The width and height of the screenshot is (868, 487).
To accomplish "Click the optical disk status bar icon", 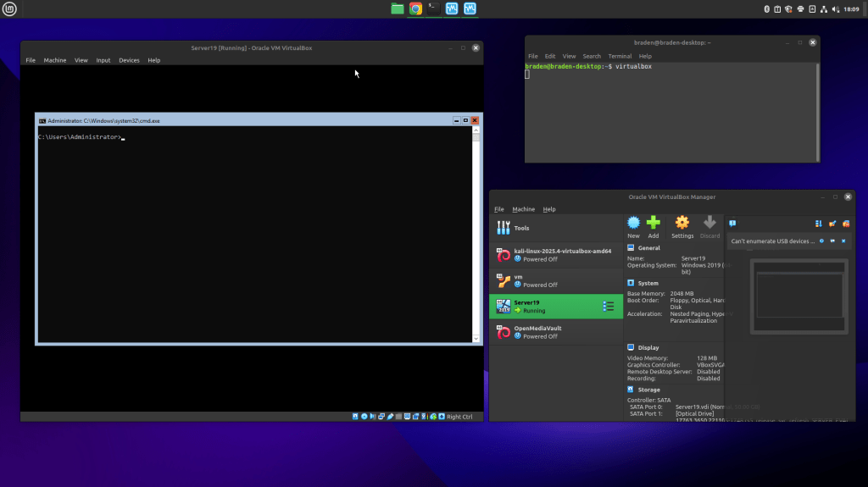I will pos(364,417).
